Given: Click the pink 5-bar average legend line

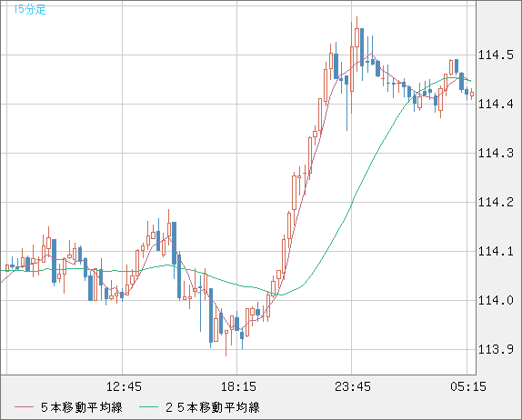Looking at the screenshot, I should (24, 407).
